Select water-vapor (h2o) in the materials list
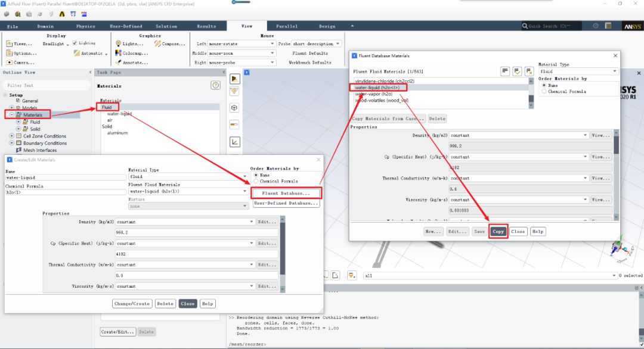The width and height of the screenshot is (644, 349). (374, 94)
